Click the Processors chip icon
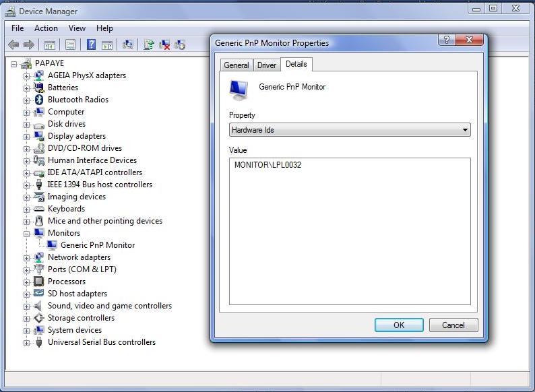This screenshot has width=535, height=392. pyautogui.click(x=39, y=282)
